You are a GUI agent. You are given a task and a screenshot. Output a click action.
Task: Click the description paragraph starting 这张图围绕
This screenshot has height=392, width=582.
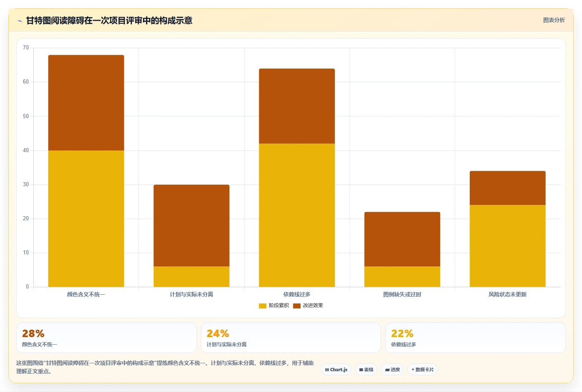[165, 367]
